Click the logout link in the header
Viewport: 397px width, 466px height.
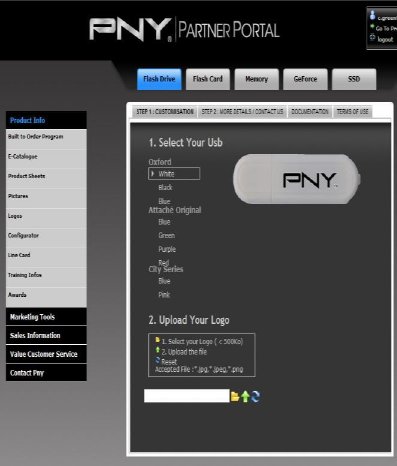[385, 40]
